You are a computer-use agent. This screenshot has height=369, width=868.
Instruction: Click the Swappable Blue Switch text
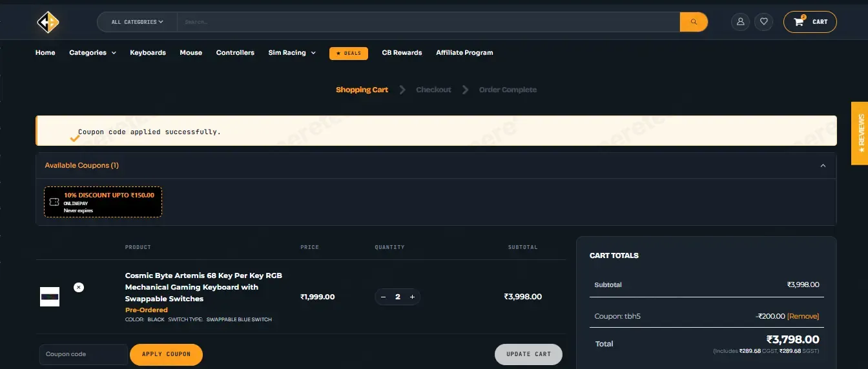(239, 319)
